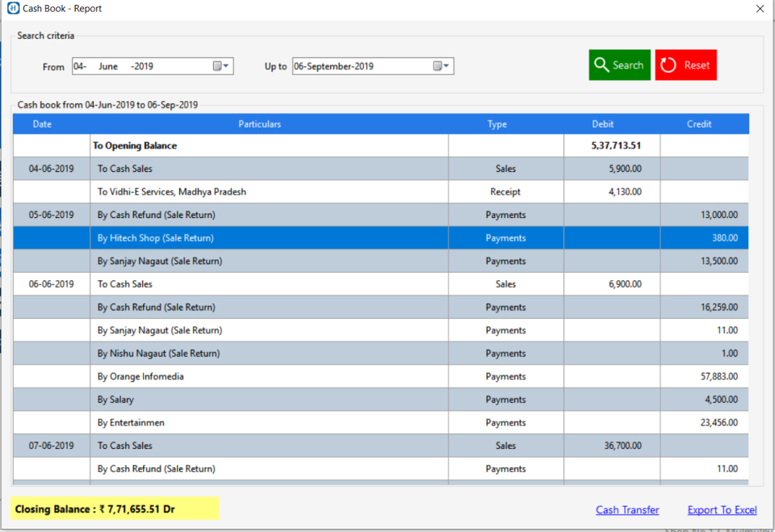Open the Export To Excel link
The image size is (775, 532).
(722, 509)
